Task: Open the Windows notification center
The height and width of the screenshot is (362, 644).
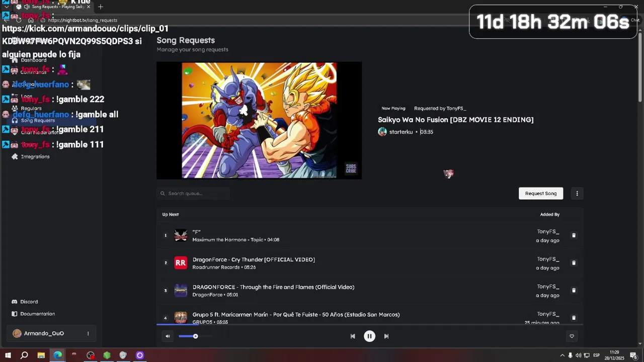Action: [x=633, y=355]
